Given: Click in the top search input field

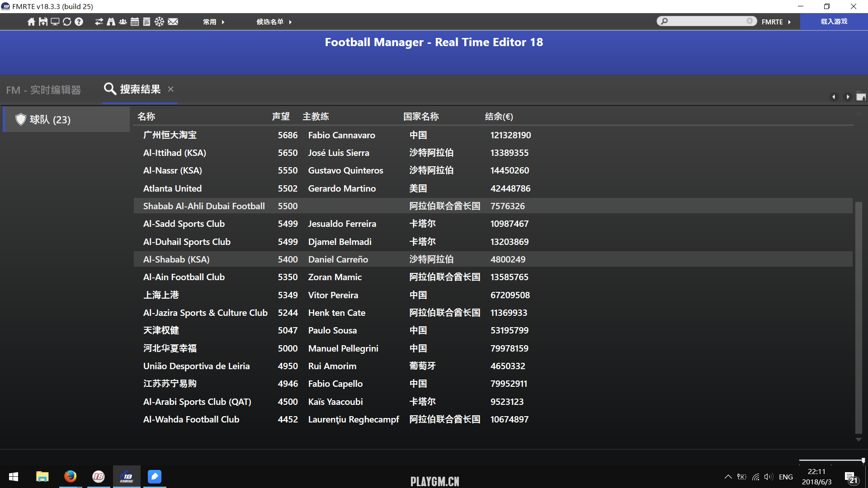Looking at the screenshot, I should coord(707,21).
